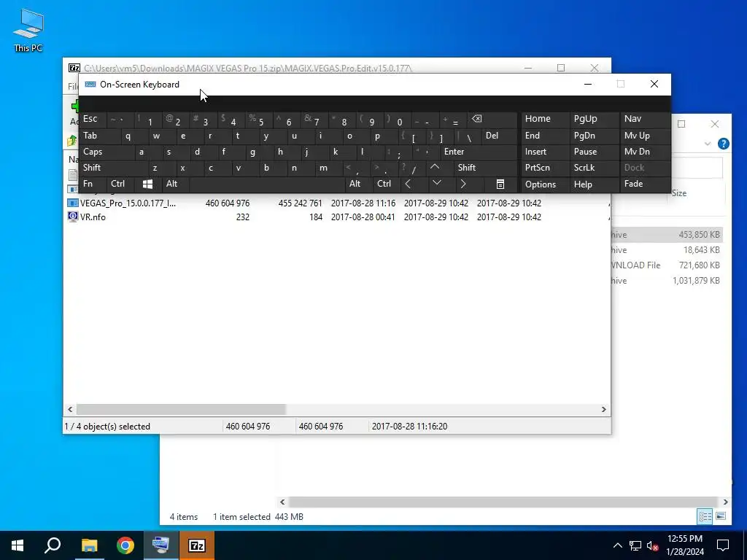
Task: Click the Enter key on On-Screen Keyboard
Action: click(479, 152)
